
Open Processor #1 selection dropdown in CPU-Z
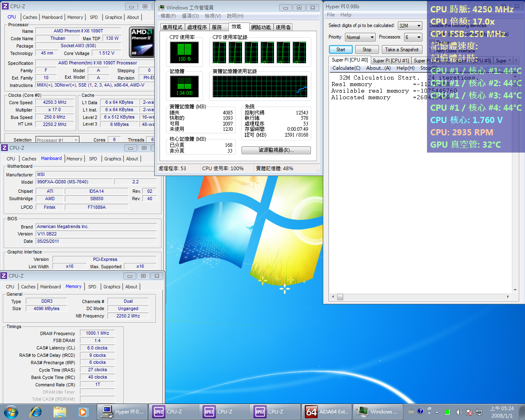[57, 140]
